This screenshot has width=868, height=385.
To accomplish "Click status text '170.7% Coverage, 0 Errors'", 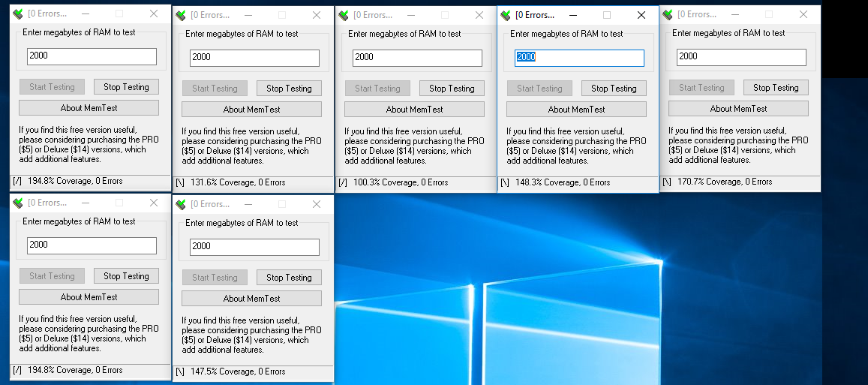I will 725,182.
